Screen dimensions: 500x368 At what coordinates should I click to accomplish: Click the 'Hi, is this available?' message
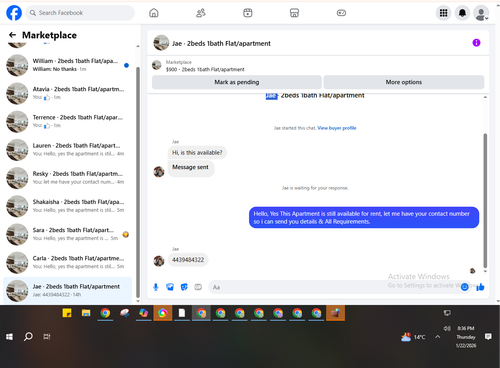coord(197,153)
